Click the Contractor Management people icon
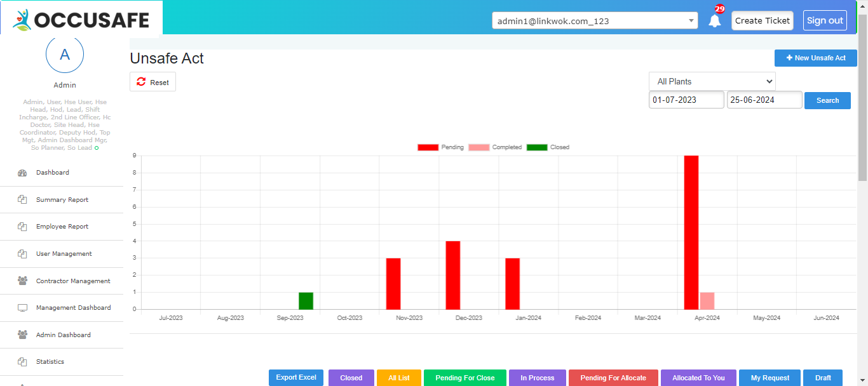868x386 pixels. pyautogui.click(x=22, y=281)
